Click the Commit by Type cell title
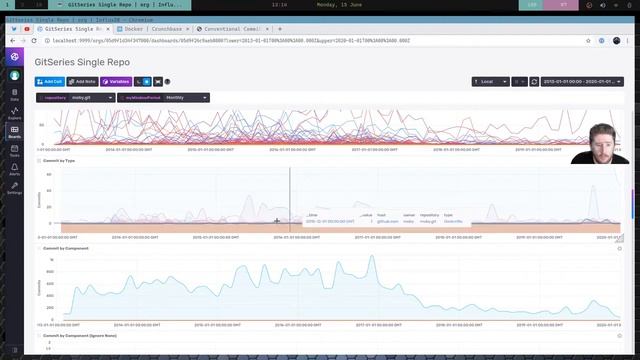The height and width of the screenshot is (360, 640). point(59,161)
